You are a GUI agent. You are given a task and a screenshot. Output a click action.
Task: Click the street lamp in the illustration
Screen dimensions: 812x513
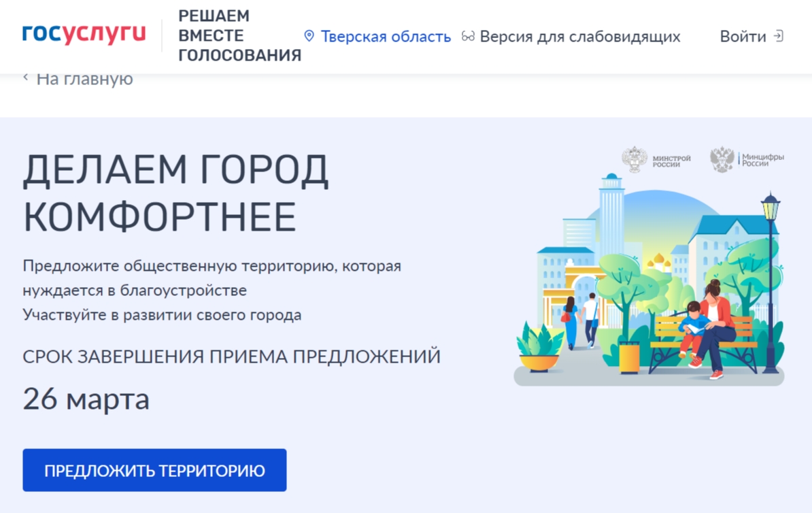click(770, 279)
